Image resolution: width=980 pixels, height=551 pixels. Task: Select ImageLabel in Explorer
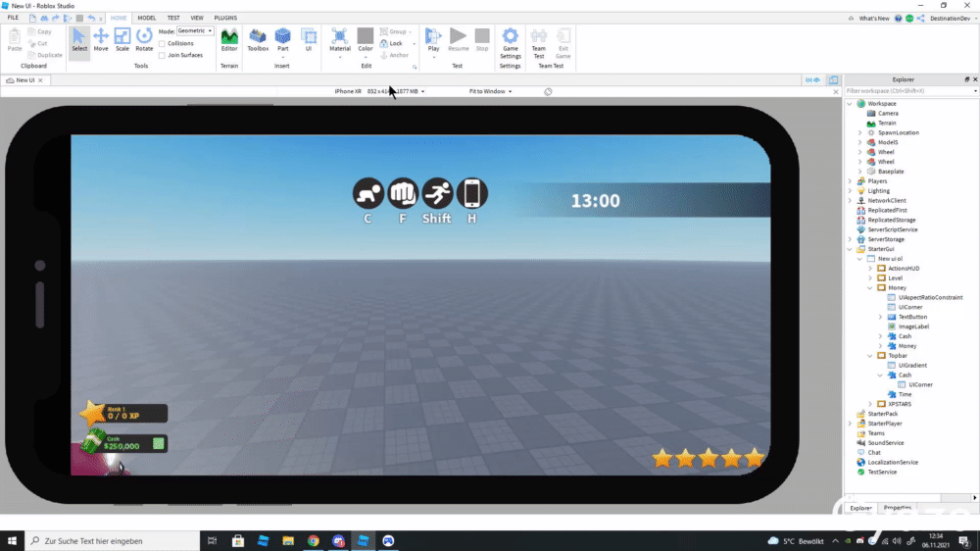(913, 326)
